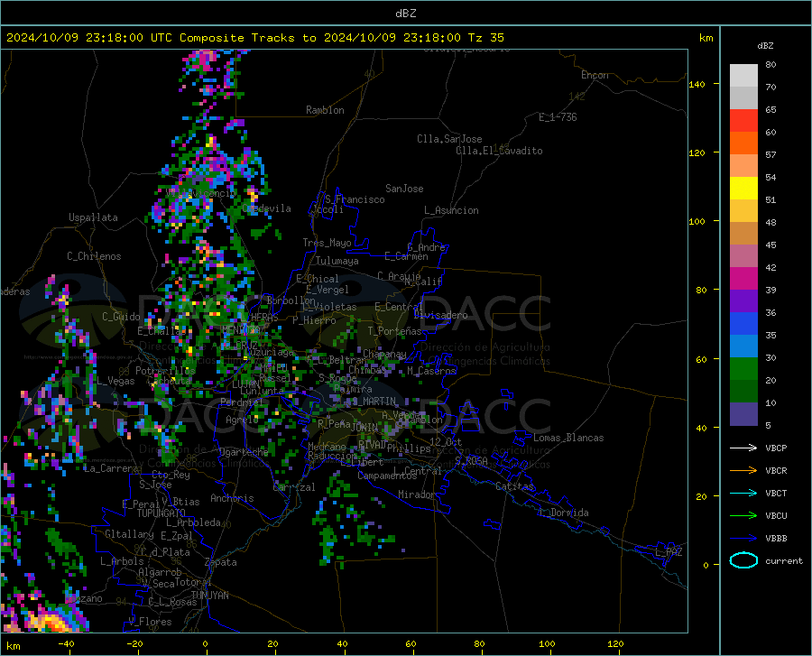Select the red 60 dBZ color swatch
Viewport: 812px width, 656px height.
point(743,121)
